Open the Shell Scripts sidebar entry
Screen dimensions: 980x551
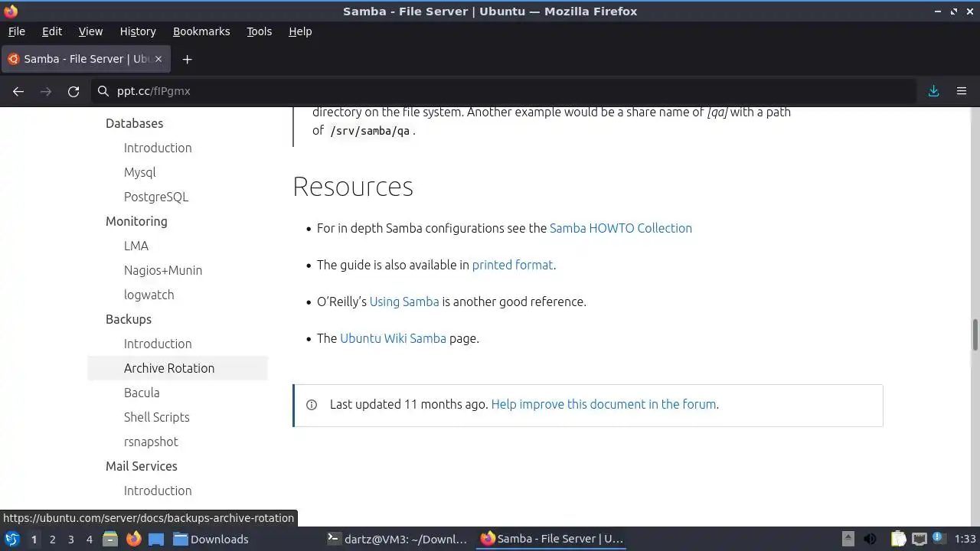[x=156, y=417]
